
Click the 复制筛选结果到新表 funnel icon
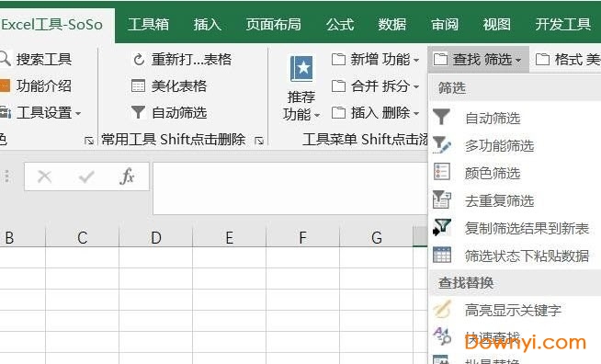coord(441,227)
